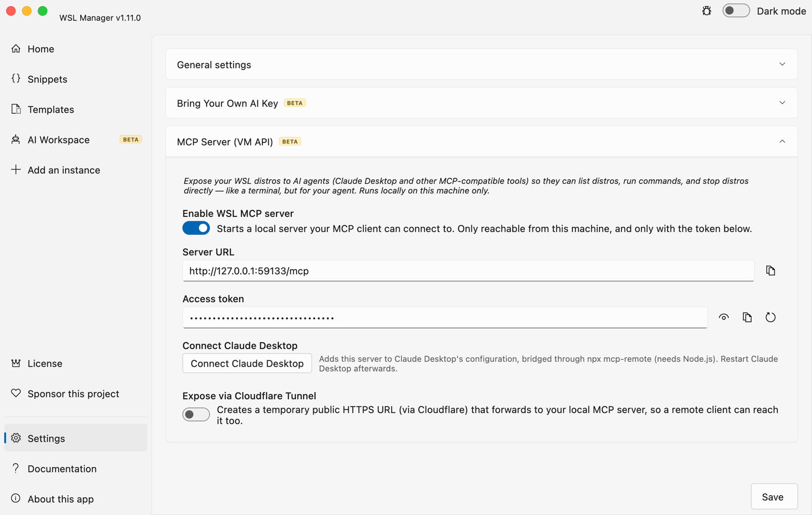Open Snippets in the sidebar
This screenshot has width=812, height=515.
(x=76, y=79)
